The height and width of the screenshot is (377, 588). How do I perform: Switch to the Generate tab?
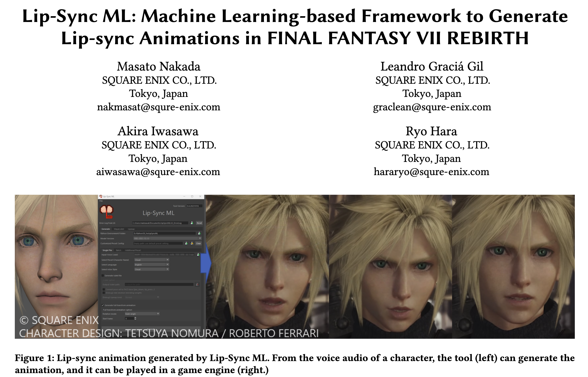pyautogui.click(x=106, y=229)
